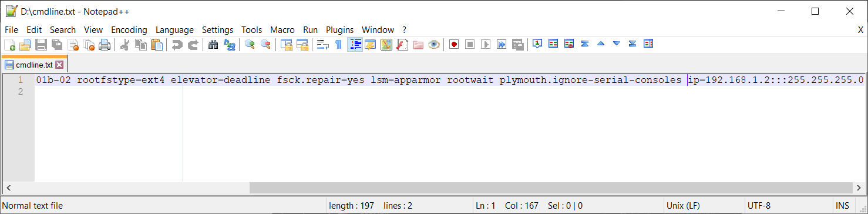Click lines icon with red minus
The width and height of the screenshot is (868, 214).
coord(569,44)
